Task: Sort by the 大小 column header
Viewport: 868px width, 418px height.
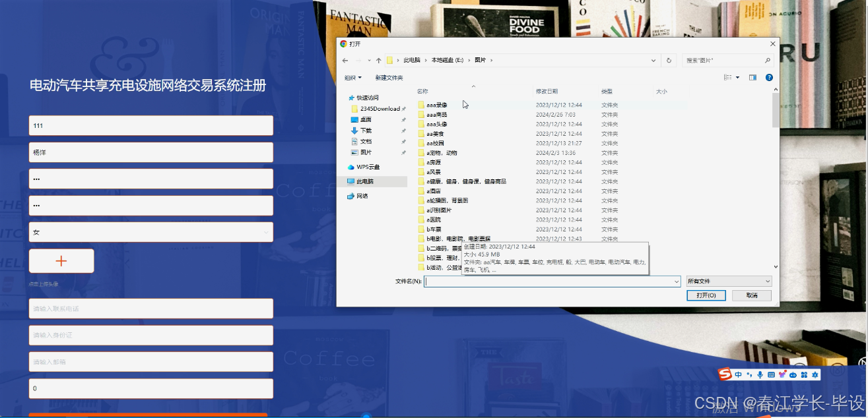Action: [661, 92]
